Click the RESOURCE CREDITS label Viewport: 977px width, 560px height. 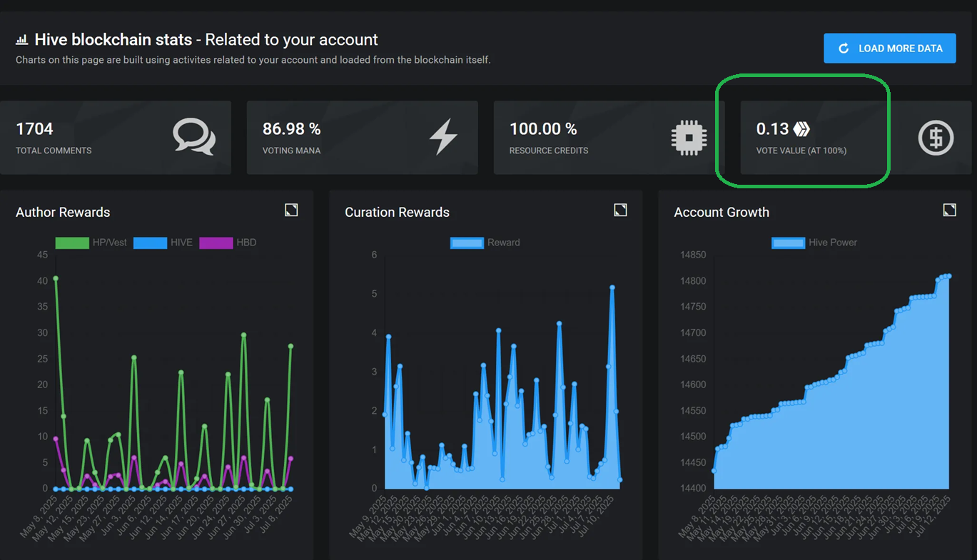coord(549,151)
